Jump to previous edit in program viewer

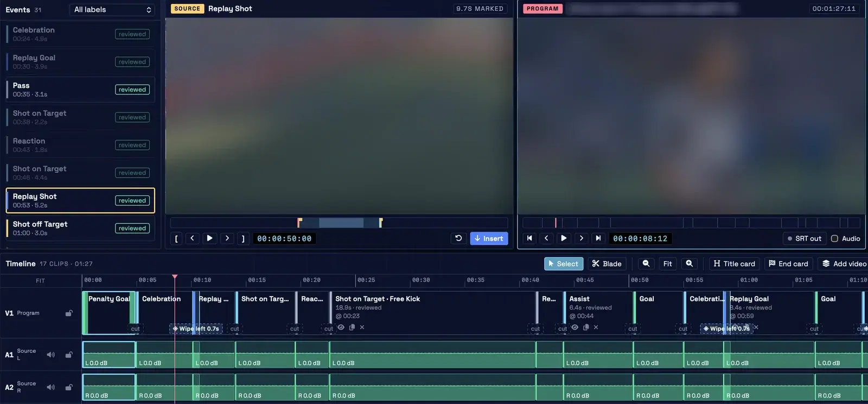click(x=529, y=238)
